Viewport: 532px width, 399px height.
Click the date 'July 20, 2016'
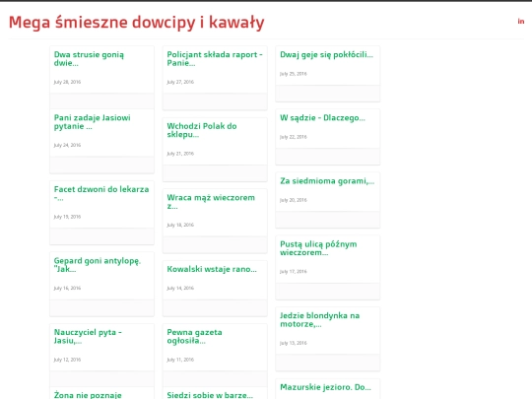(294, 200)
